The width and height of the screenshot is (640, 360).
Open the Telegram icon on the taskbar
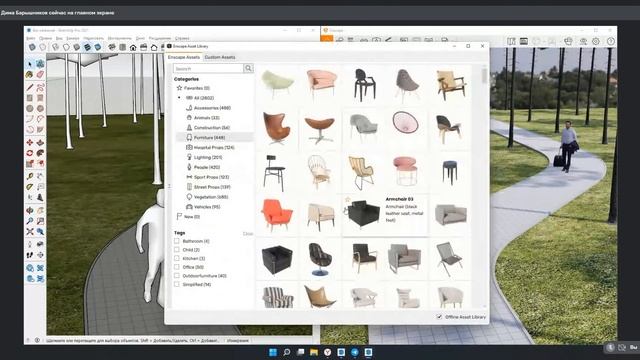tap(355, 352)
